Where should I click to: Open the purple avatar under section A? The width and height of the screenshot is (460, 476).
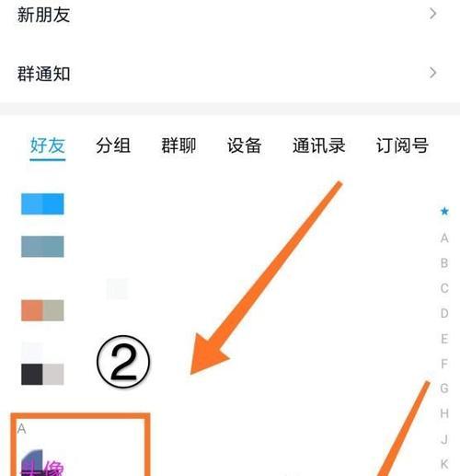42,463
